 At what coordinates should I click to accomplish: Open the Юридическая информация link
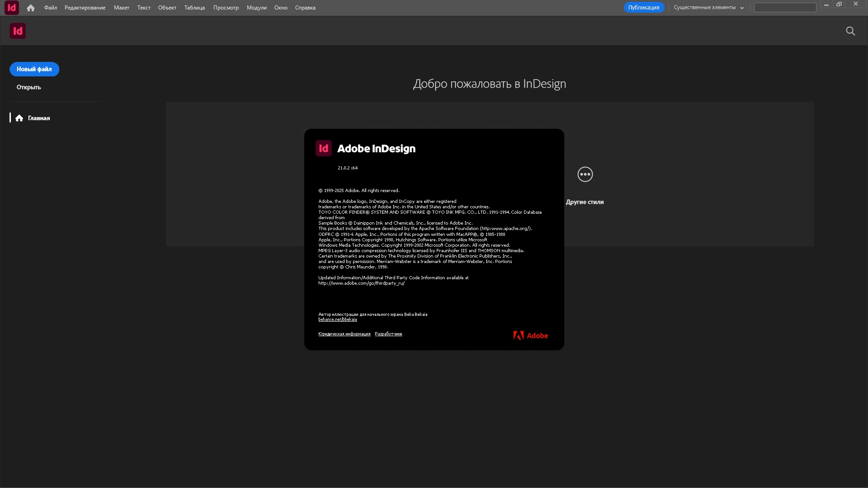[x=344, y=334]
